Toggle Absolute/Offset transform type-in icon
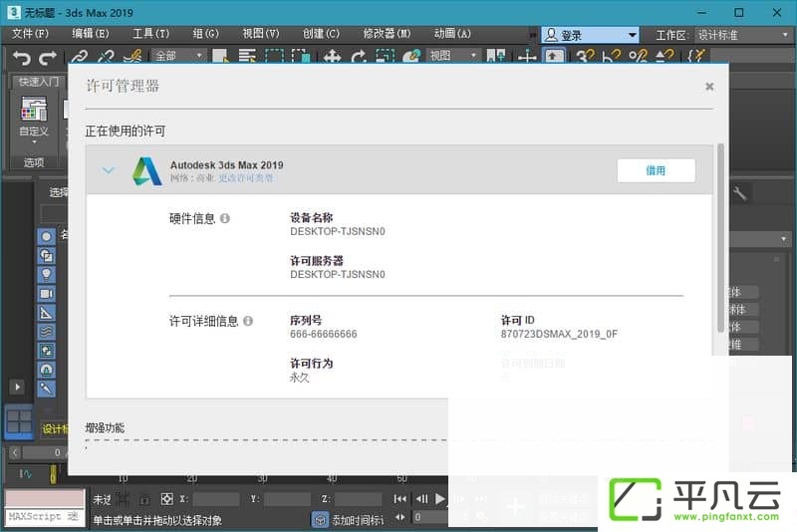Viewport: 797px width, 532px height. [166, 499]
